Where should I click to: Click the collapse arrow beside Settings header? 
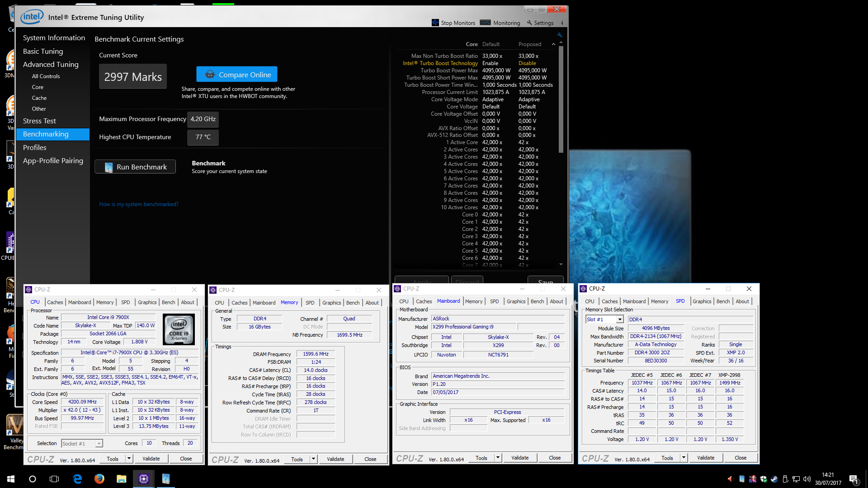tap(562, 23)
